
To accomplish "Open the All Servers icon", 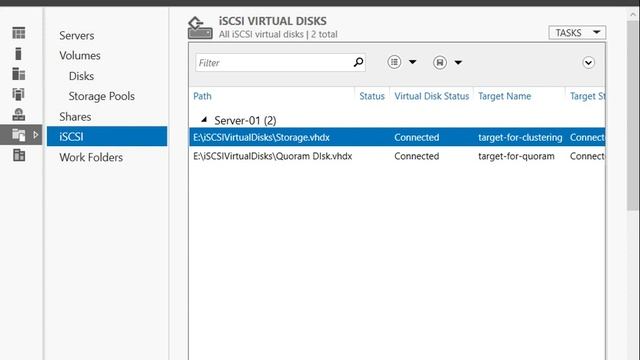I will tap(19, 74).
